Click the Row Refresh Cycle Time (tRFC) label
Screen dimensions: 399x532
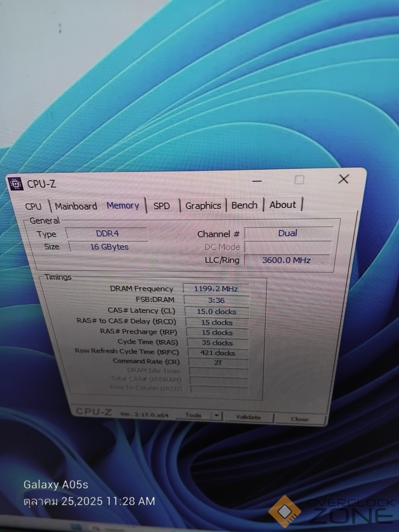tap(126, 351)
